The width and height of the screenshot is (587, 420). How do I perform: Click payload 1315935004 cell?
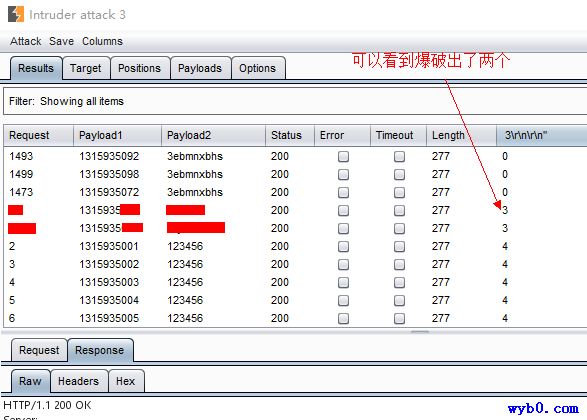click(109, 300)
